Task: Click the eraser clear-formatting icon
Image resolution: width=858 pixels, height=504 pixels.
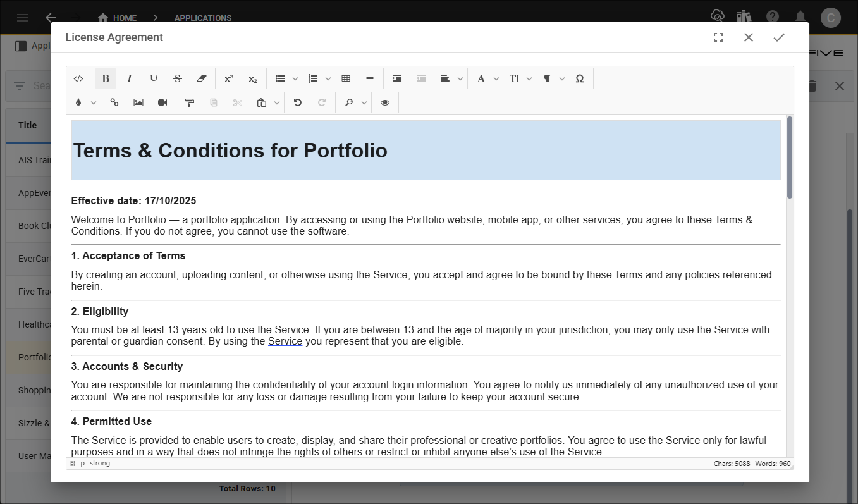Action: (x=202, y=78)
